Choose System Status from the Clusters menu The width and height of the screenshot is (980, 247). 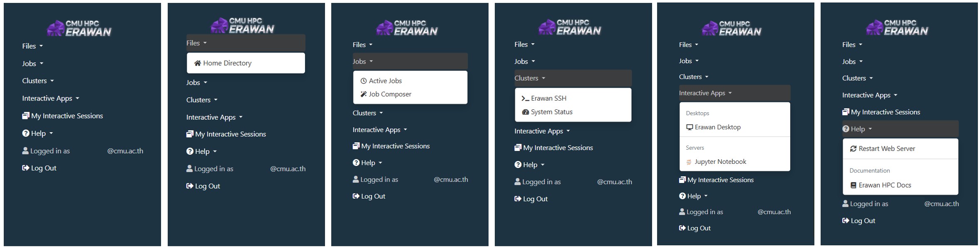pos(552,111)
